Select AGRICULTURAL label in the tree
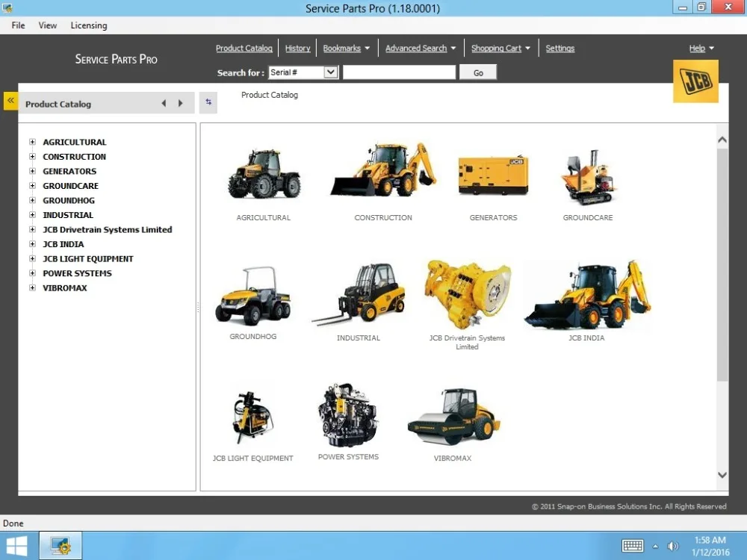747x560 pixels. coord(74,142)
